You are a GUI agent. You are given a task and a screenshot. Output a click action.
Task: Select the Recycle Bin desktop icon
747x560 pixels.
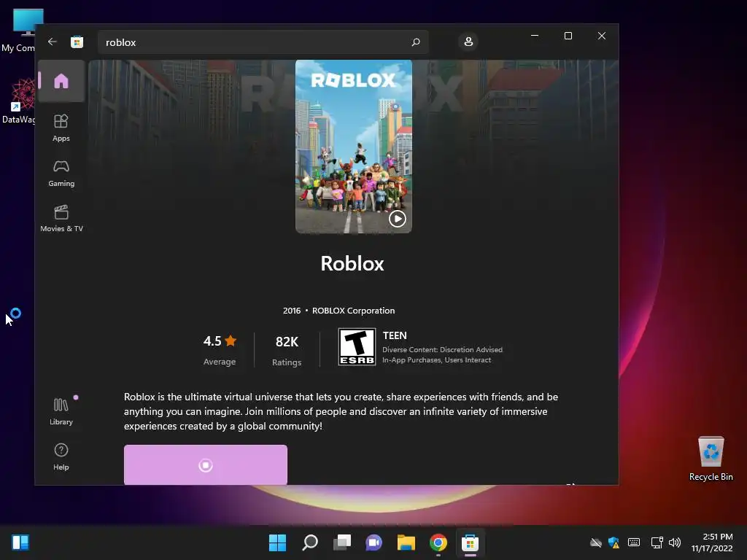[711, 459]
